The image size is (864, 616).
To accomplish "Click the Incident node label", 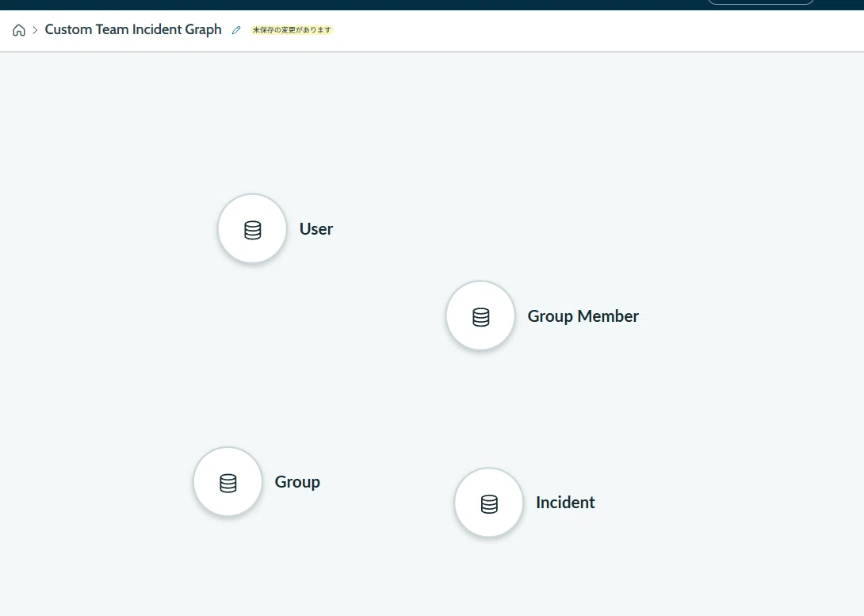I will click(x=565, y=503).
